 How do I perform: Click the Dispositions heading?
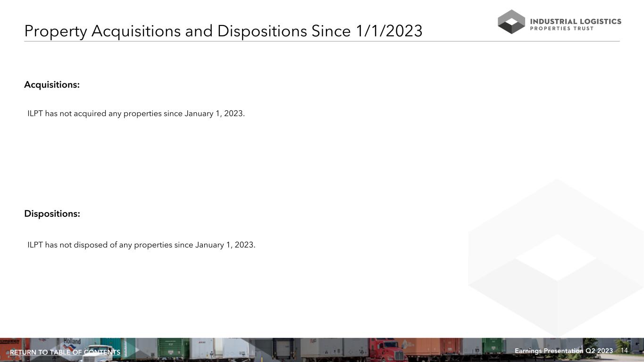pyautogui.click(x=52, y=214)
